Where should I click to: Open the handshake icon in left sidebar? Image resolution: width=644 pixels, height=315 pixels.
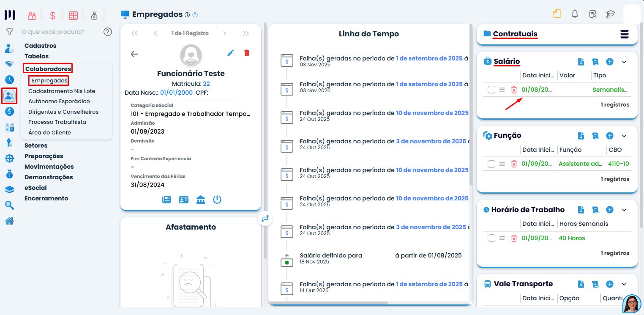tap(9, 64)
